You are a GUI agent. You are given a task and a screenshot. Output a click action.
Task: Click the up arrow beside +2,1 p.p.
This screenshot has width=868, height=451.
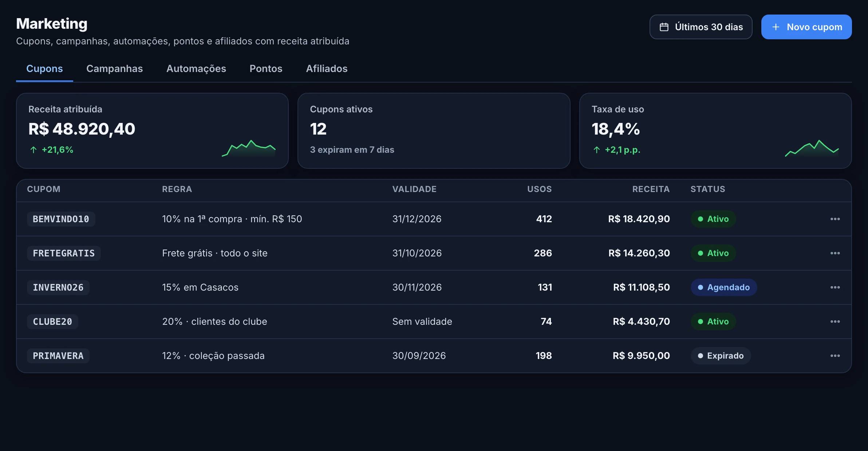(x=597, y=150)
